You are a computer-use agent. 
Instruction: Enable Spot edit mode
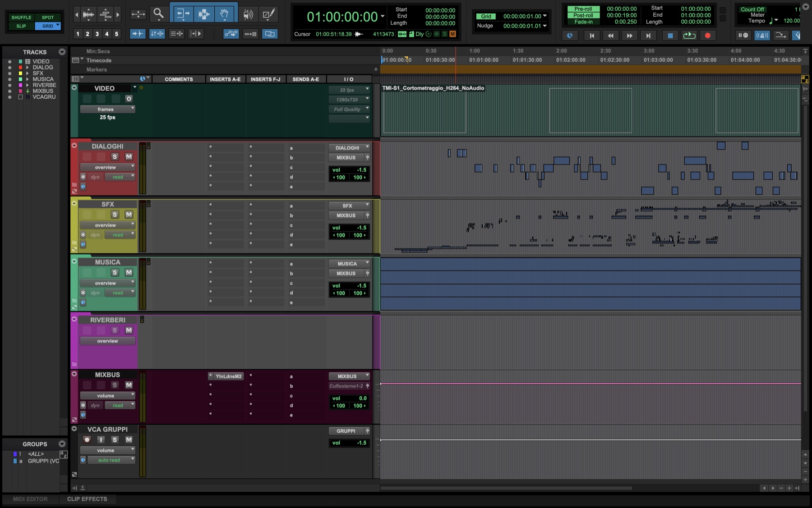click(x=47, y=17)
